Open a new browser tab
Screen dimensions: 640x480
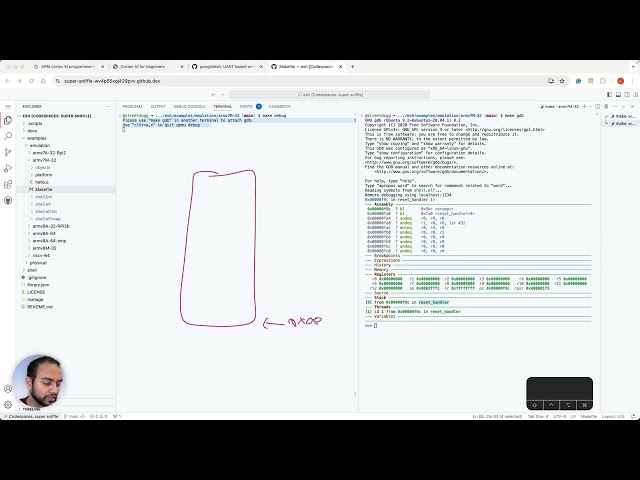(353, 66)
